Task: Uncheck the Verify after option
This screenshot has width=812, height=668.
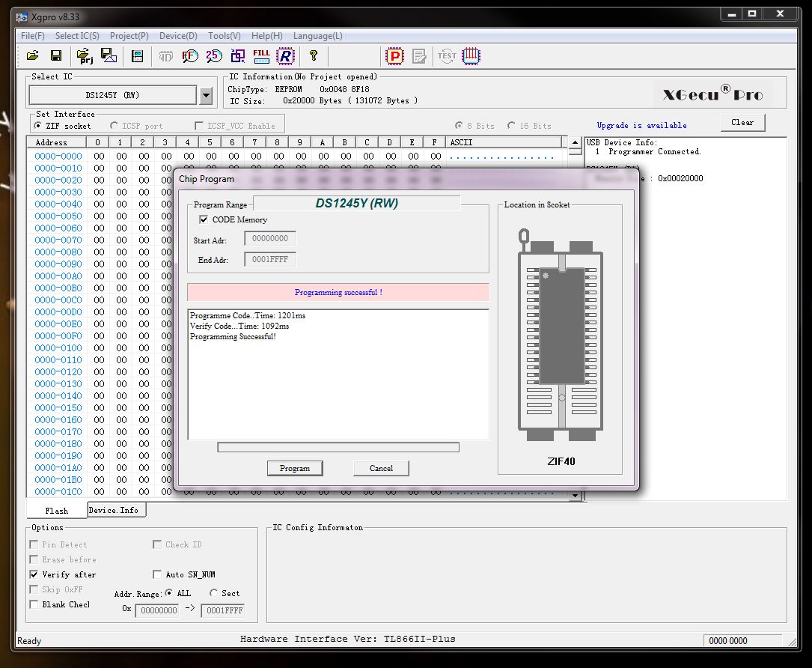Action: [34, 574]
